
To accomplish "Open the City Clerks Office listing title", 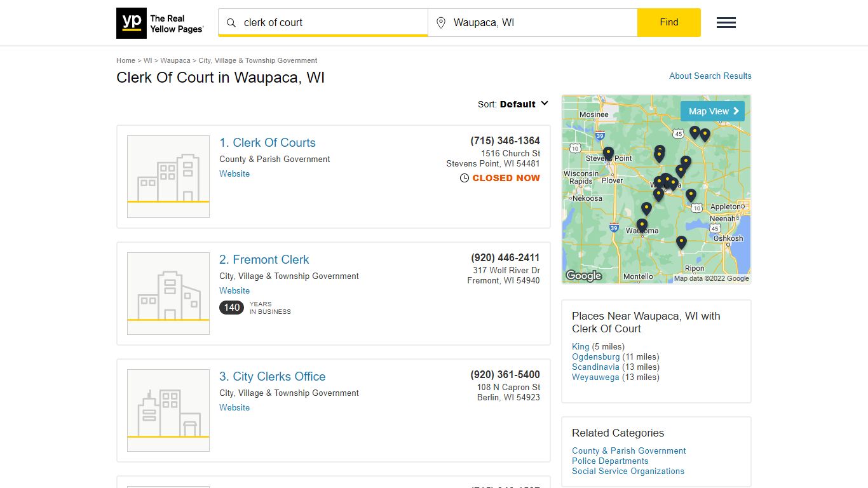I will pyautogui.click(x=273, y=377).
